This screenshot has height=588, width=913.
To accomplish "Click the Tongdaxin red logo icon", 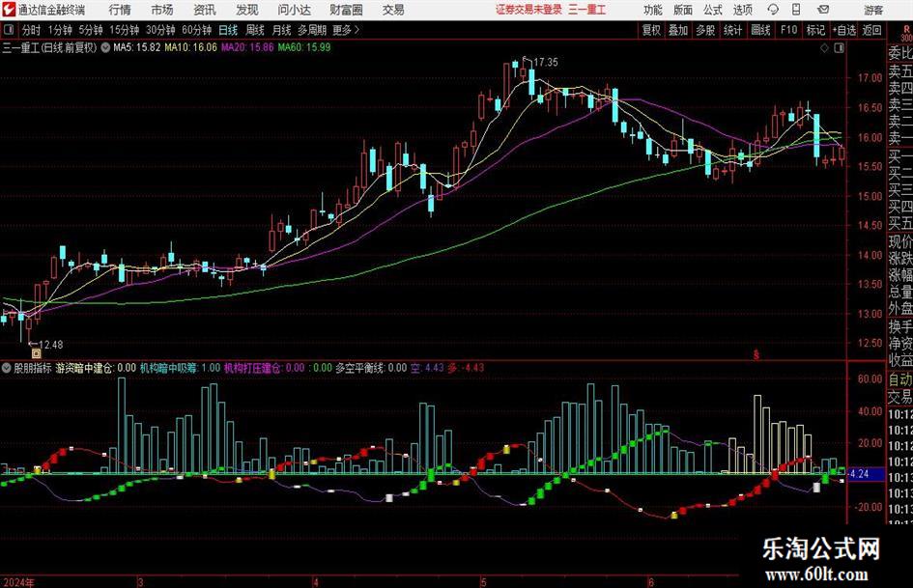I will coord(8,10).
